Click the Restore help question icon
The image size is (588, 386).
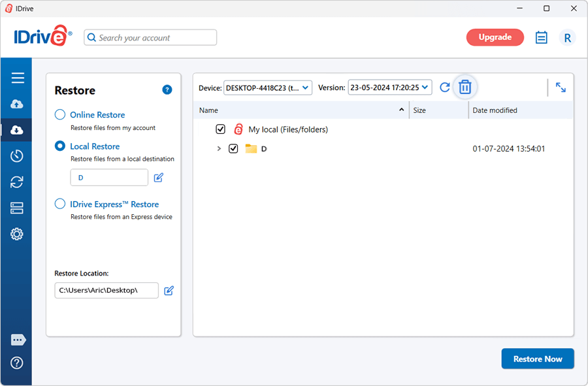[167, 89]
